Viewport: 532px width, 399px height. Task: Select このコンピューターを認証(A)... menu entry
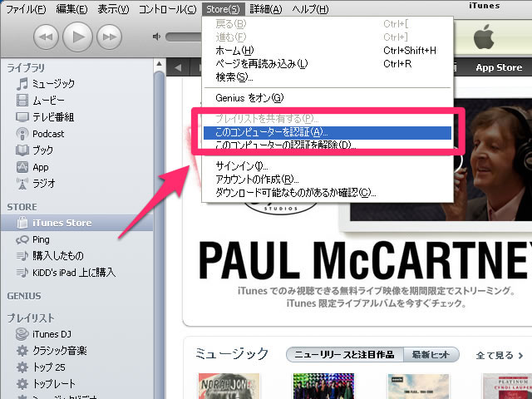point(328,132)
